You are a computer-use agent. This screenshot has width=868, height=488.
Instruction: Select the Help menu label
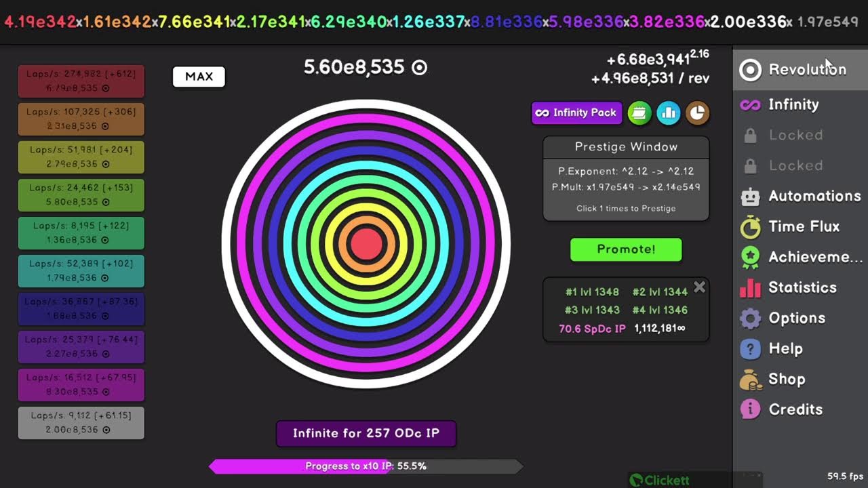tap(785, 349)
